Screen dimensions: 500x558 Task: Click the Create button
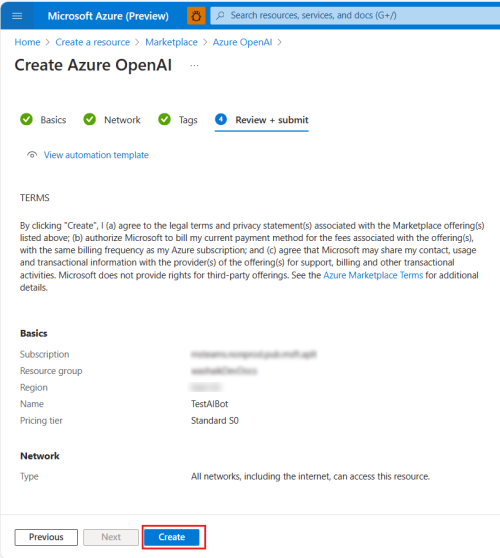[172, 537]
